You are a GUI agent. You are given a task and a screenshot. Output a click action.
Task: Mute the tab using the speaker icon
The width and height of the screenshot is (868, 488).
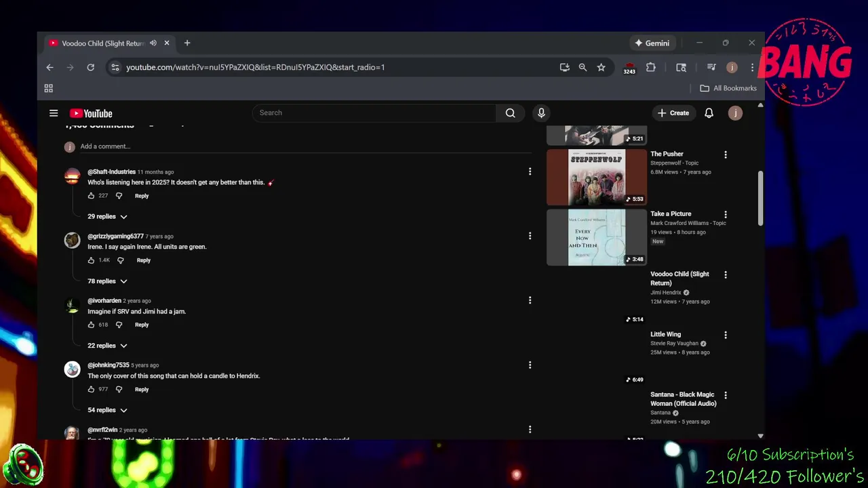tap(153, 43)
